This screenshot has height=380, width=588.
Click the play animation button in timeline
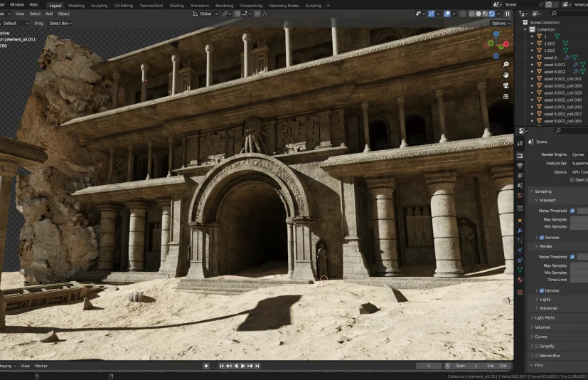pos(243,366)
